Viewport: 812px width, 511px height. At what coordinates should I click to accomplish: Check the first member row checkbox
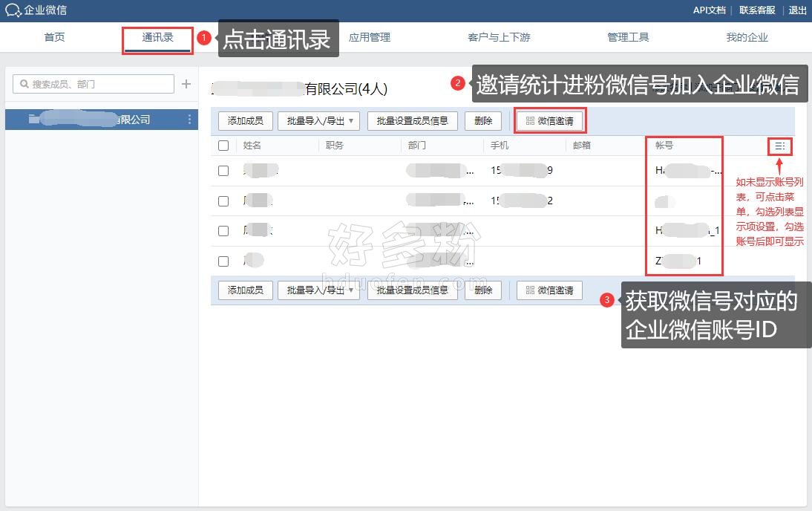coord(223,171)
